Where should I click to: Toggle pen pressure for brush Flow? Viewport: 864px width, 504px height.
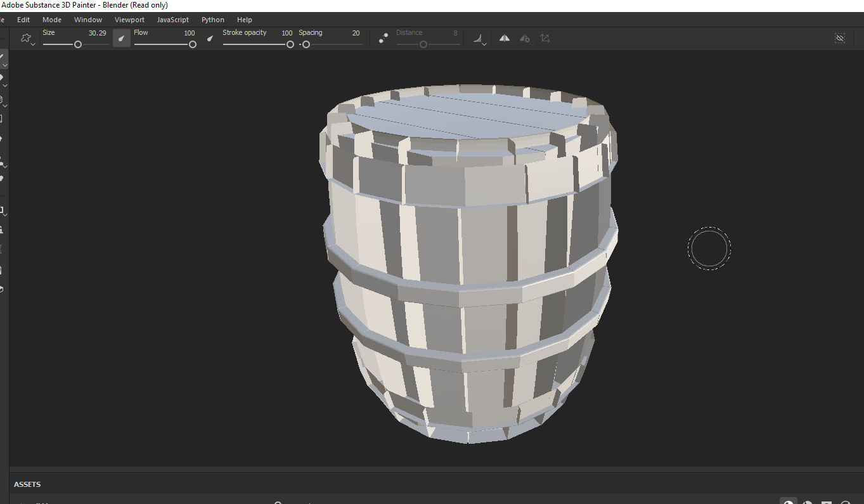click(x=210, y=39)
